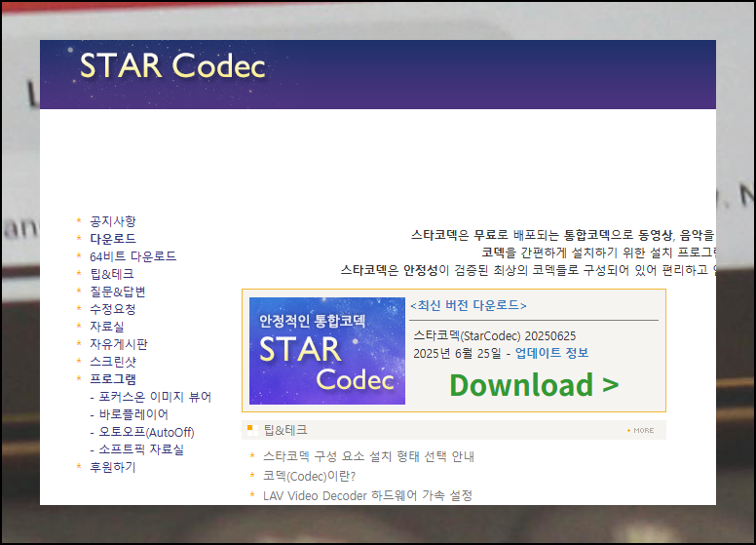The width and height of the screenshot is (756, 545).
Task: Open the 프로그램 sidebar link
Action: (113, 379)
